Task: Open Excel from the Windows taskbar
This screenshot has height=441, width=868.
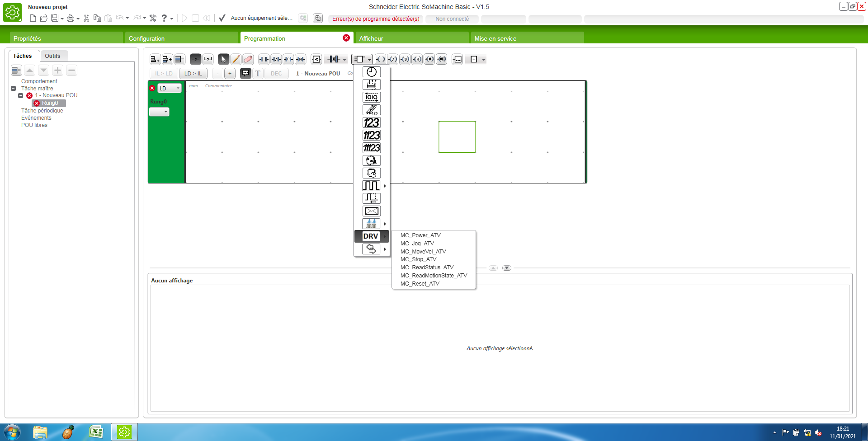Action: click(x=96, y=432)
